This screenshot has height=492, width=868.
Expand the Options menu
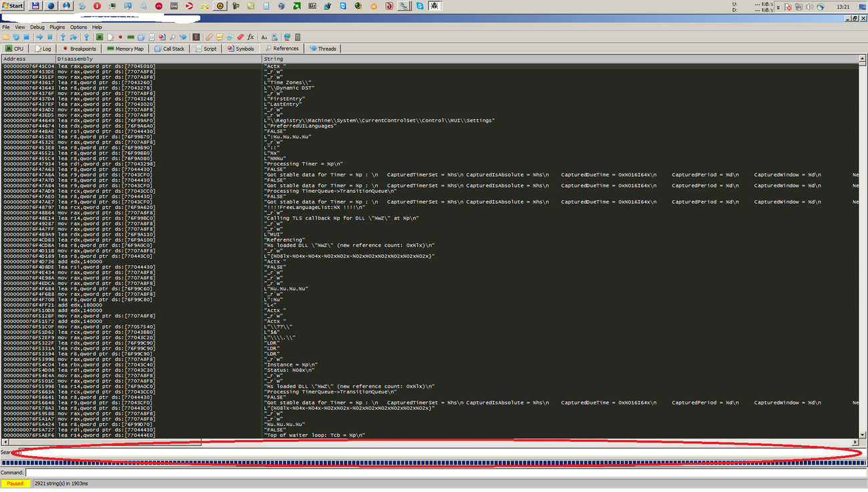pos(78,27)
